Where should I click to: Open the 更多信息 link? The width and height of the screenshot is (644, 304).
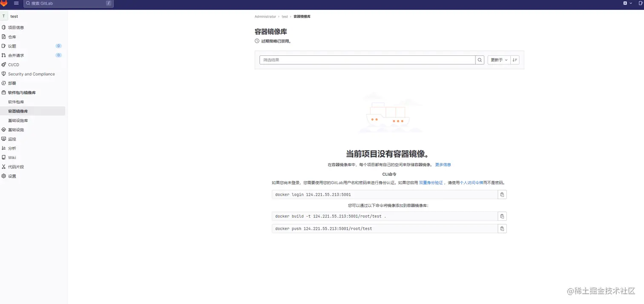pyautogui.click(x=443, y=165)
